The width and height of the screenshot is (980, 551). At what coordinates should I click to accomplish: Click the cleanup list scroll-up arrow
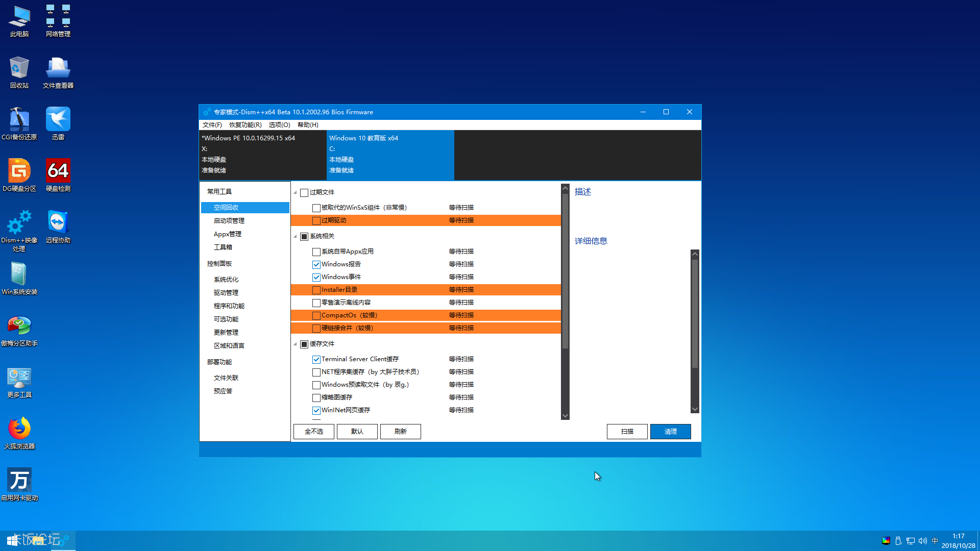[565, 188]
